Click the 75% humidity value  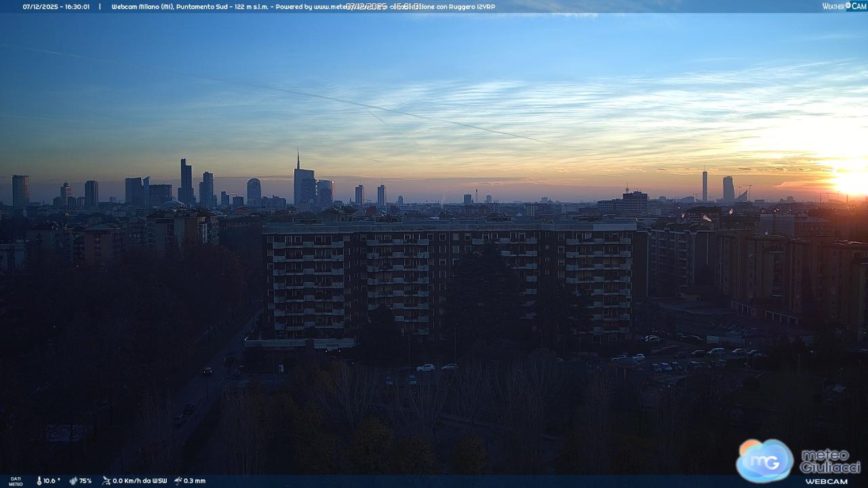click(x=85, y=481)
